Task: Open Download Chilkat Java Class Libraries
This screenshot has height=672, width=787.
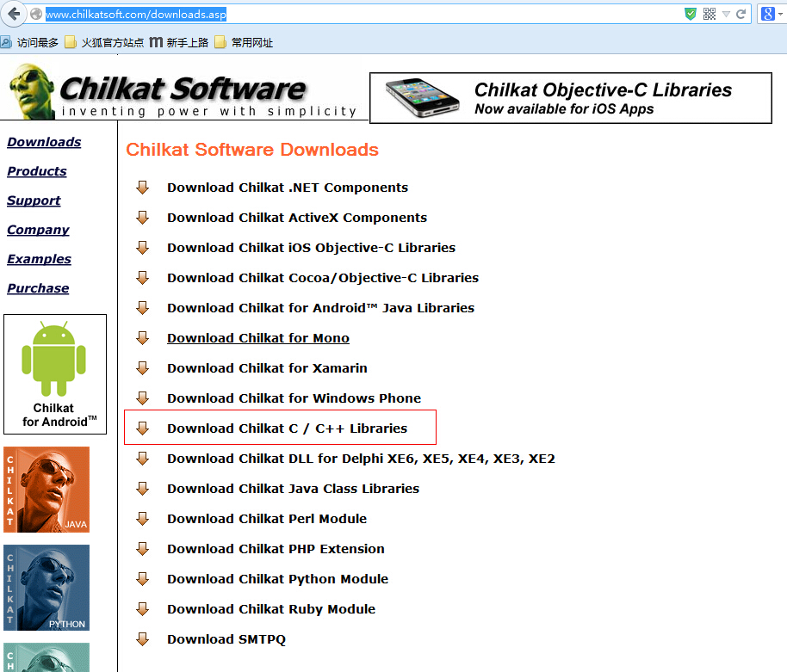Action: click(x=293, y=489)
